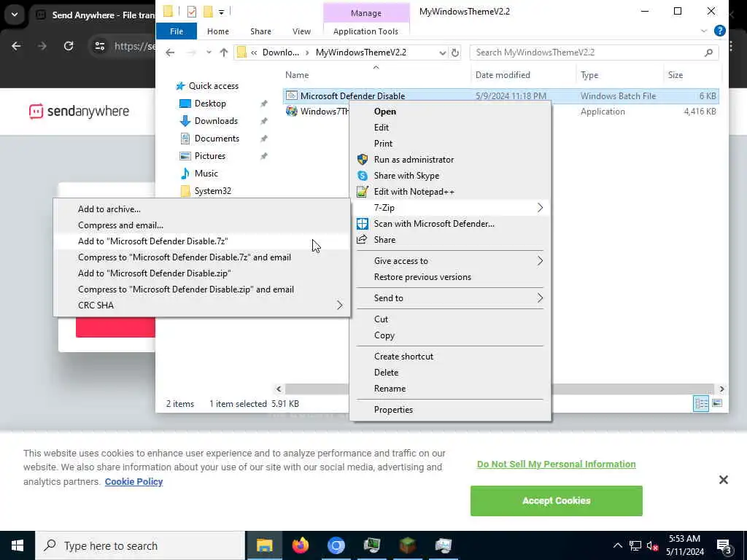Open the notification center icon
The width and height of the screenshot is (747, 560).
(x=724, y=545)
